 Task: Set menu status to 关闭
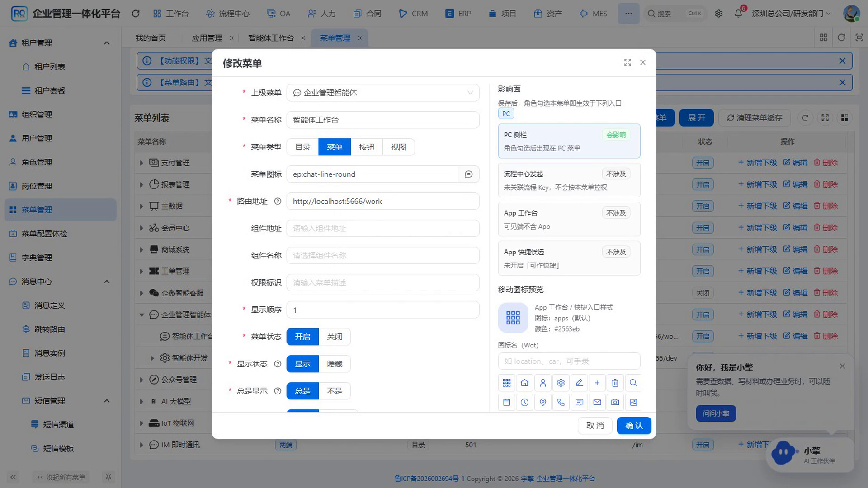[x=335, y=337]
